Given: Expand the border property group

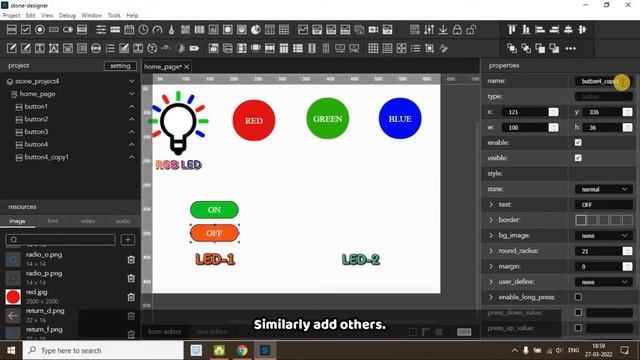Looking at the screenshot, I should click(x=491, y=220).
